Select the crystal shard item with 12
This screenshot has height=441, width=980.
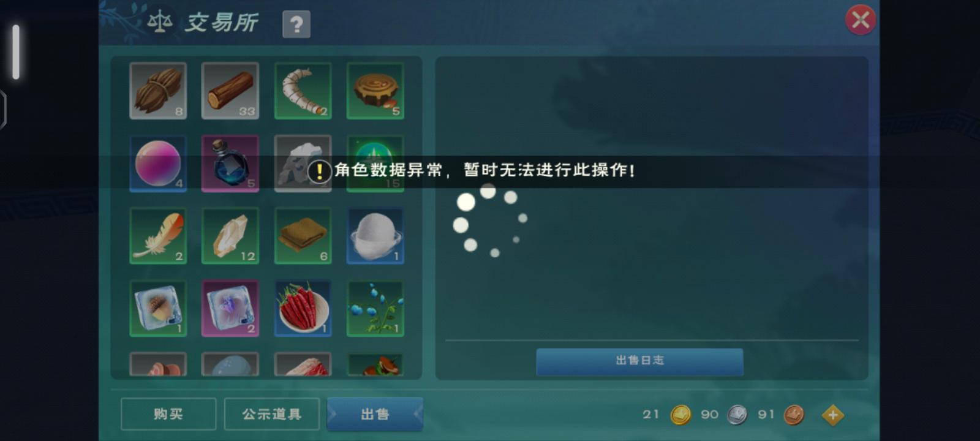(x=230, y=236)
